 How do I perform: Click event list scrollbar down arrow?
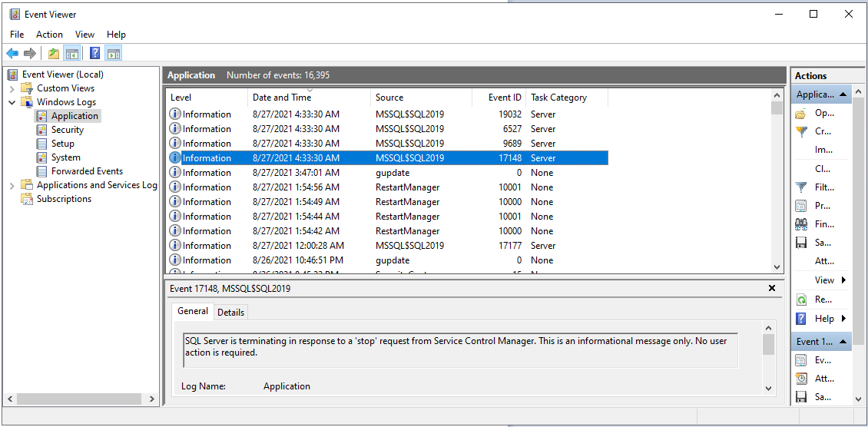pos(777,266)
